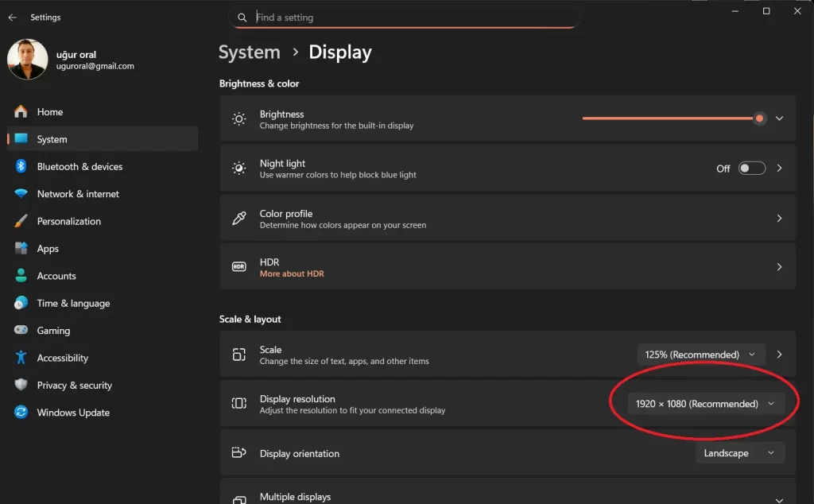The height and width of the screenshot is (504, 814).
Task: Select the Accessibility icon
Action: coord(21,358)
